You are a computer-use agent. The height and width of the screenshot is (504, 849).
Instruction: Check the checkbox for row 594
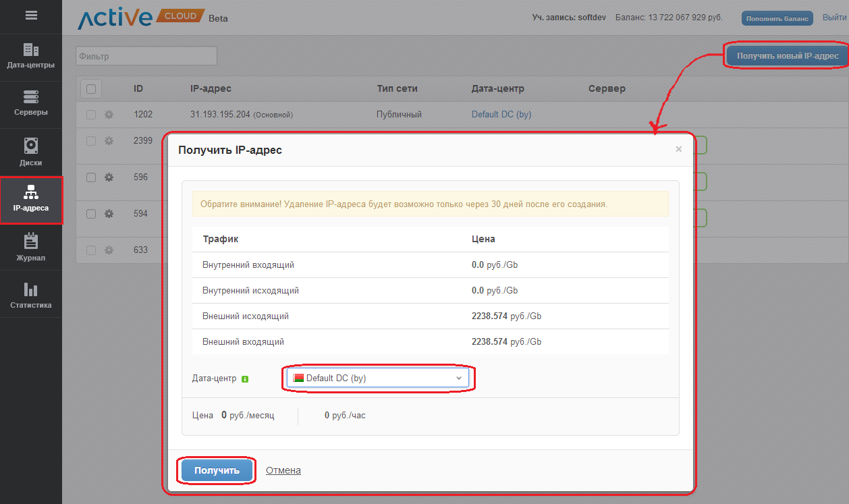point(91,214)
